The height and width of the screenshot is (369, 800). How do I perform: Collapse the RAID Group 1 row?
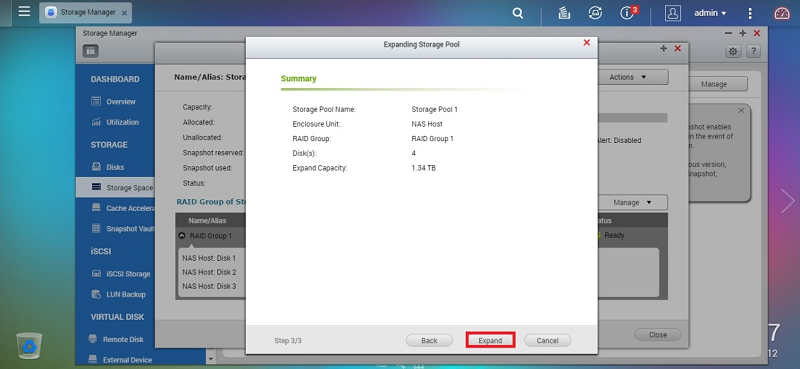tap(182, 236)
